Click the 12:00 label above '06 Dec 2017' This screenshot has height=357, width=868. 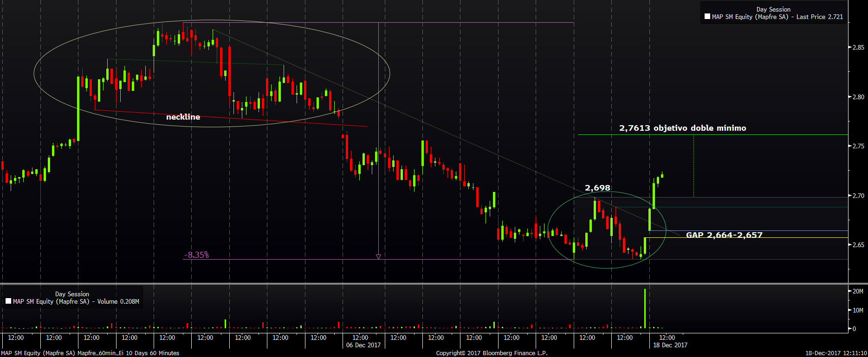(x=360, y=338)
